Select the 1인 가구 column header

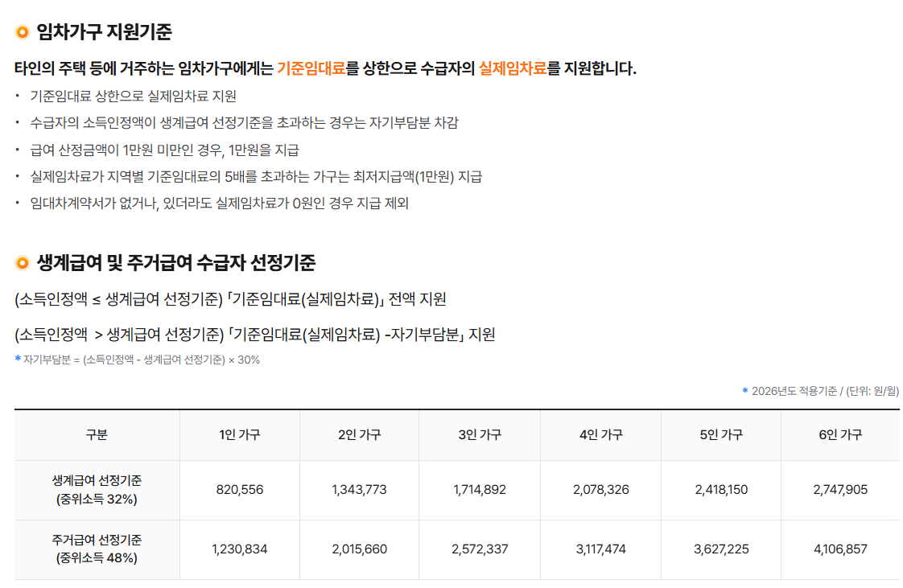click(240, 435)
